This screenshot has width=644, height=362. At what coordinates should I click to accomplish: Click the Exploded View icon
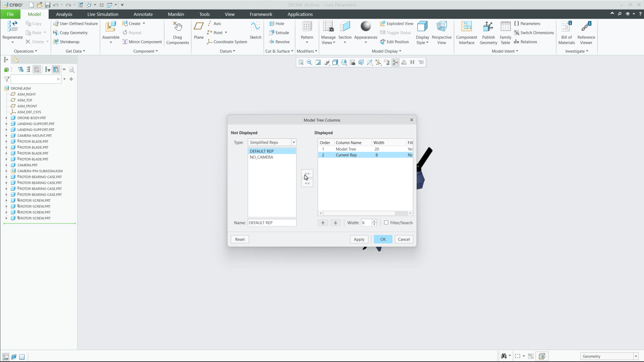click(x=382, y=23)
